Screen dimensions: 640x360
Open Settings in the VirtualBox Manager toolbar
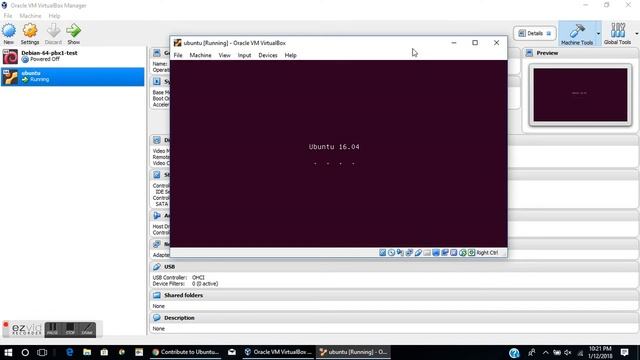point(30,33)
